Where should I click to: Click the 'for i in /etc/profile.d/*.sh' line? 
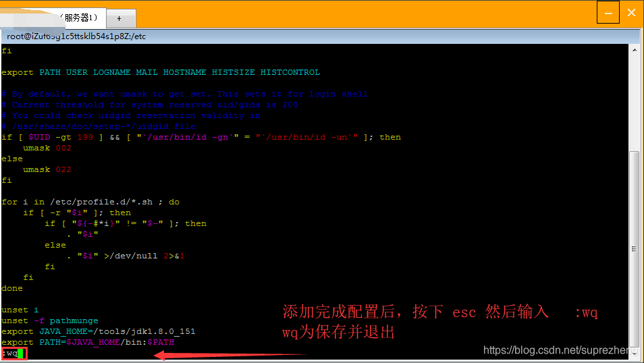(x=90, y=202)
